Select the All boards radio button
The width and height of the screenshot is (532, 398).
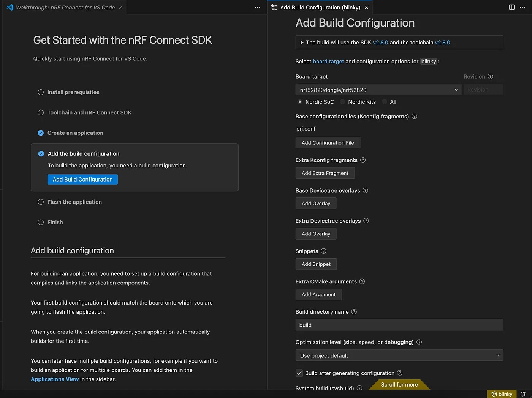click(x=385, y=102)
